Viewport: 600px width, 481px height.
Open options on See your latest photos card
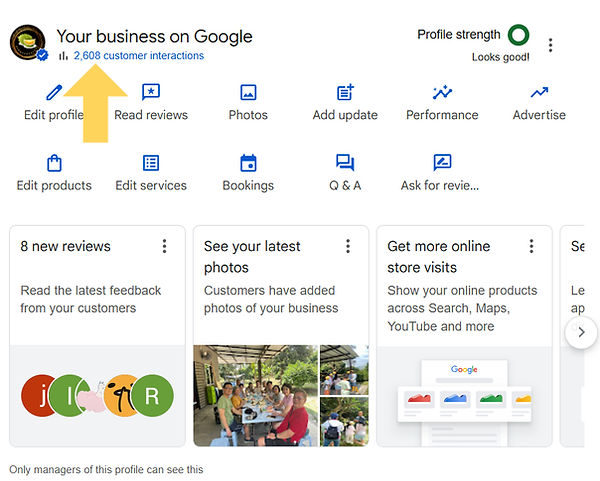pos(348,246)
